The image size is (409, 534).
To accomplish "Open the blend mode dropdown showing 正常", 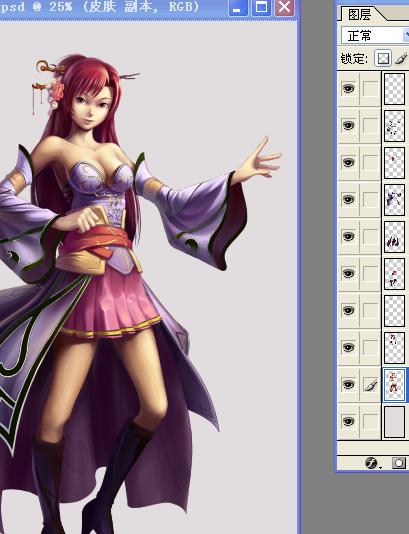I will pos(375,35).
